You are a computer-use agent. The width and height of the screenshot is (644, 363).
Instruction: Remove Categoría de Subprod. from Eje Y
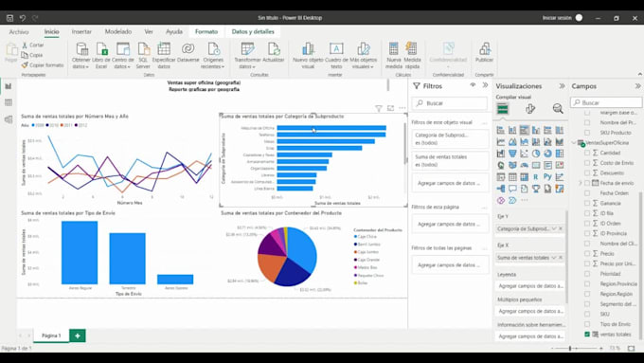(x=561, y=228)
